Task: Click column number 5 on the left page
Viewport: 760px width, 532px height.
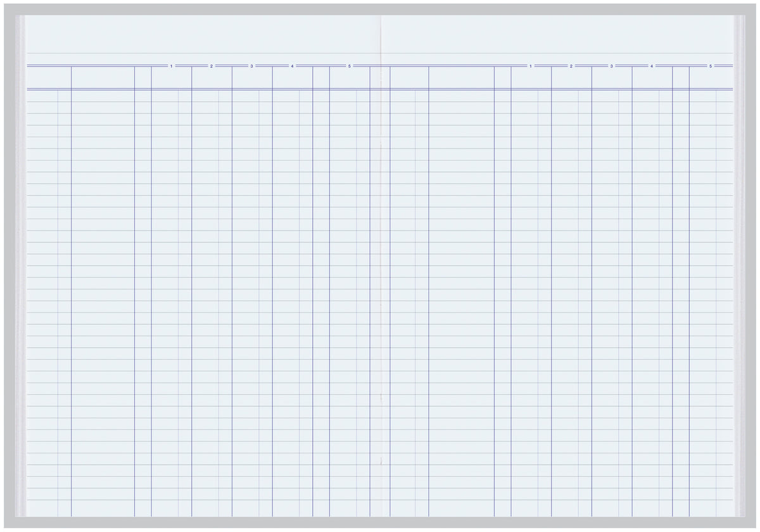Action: pyautogui.click(x=349, y=66)
